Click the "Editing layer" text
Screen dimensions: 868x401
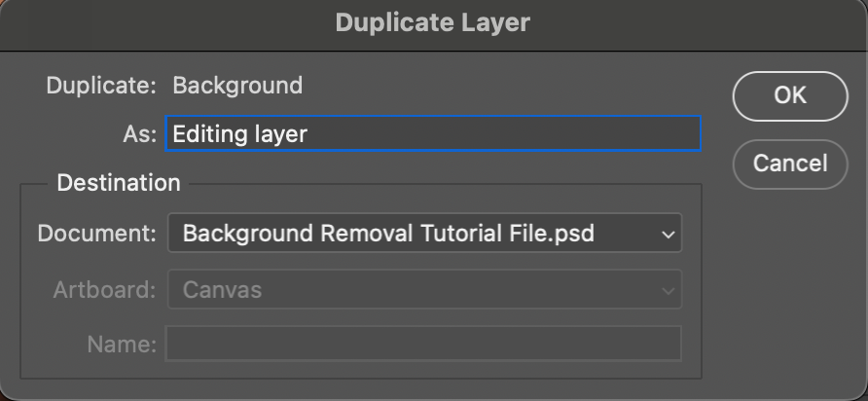coord(239,134)
